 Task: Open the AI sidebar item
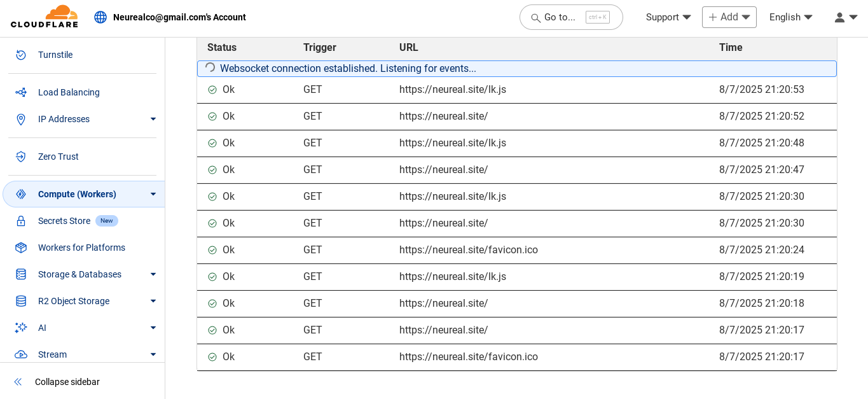tap(42, 328)
